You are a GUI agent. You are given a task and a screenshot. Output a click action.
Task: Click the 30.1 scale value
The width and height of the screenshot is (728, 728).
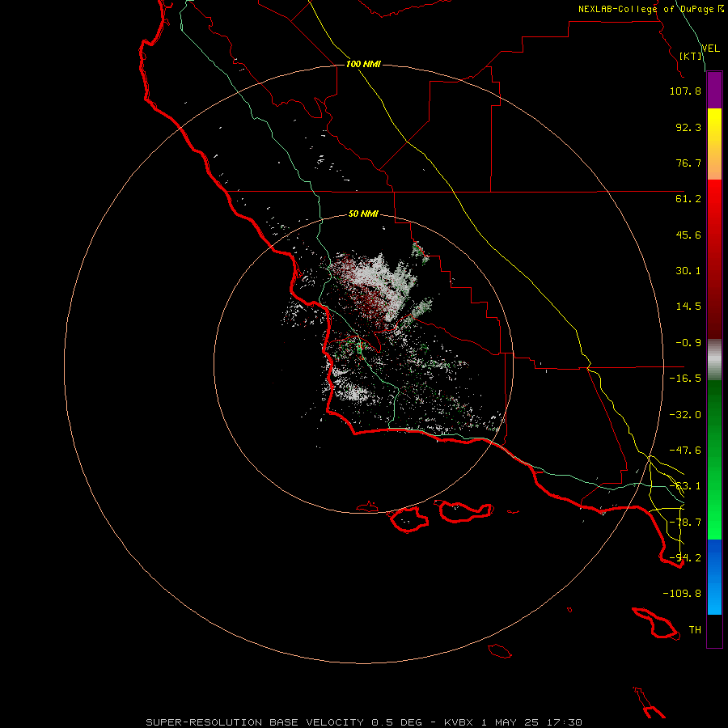coord(688,271)
